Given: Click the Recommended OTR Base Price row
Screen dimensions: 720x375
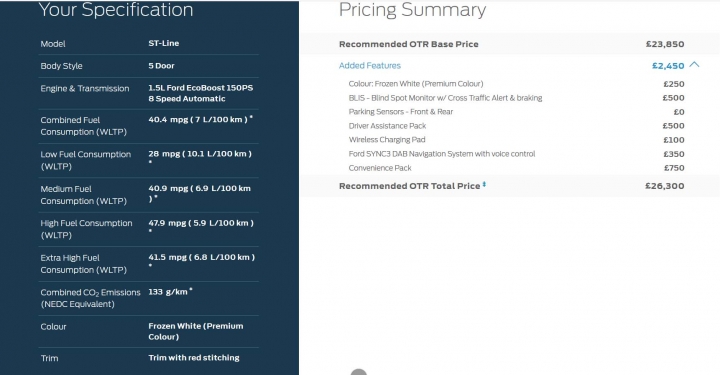Looking at the screenshot, I should 511,44.
